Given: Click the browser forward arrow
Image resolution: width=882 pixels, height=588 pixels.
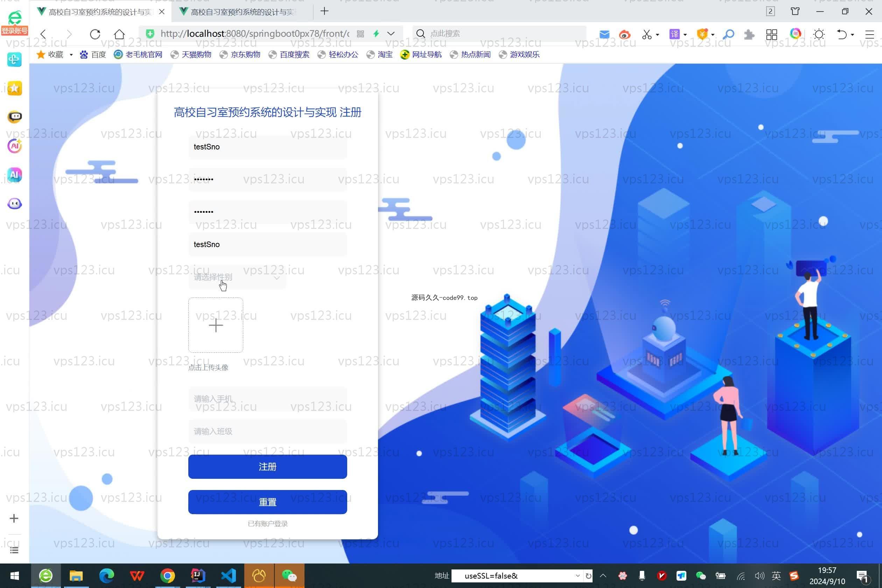Looking at the screenshot, I should (x=69, y=34).
